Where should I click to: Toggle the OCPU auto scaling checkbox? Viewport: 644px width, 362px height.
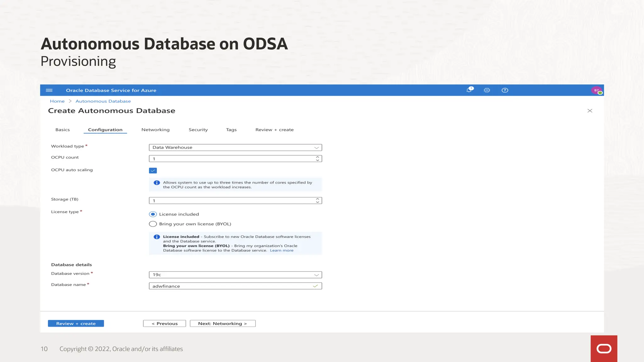(153, 170)
